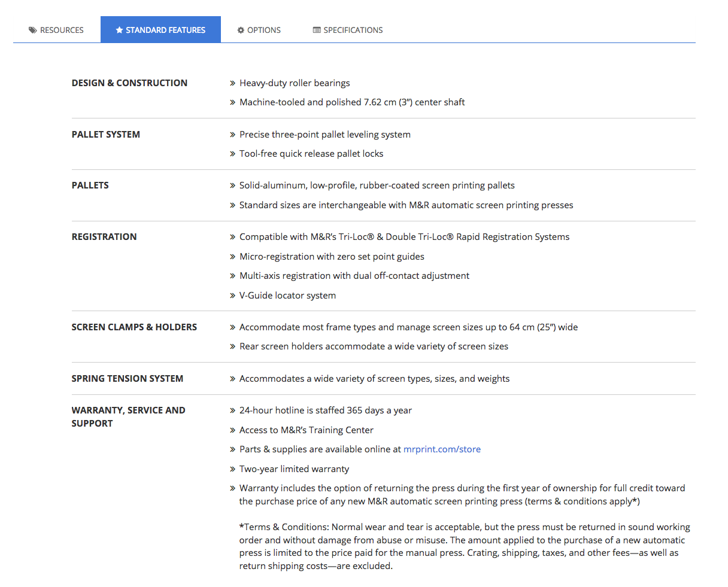Click the star icon on Standard Features
728x587 pixels.
(x=119, y=30)
